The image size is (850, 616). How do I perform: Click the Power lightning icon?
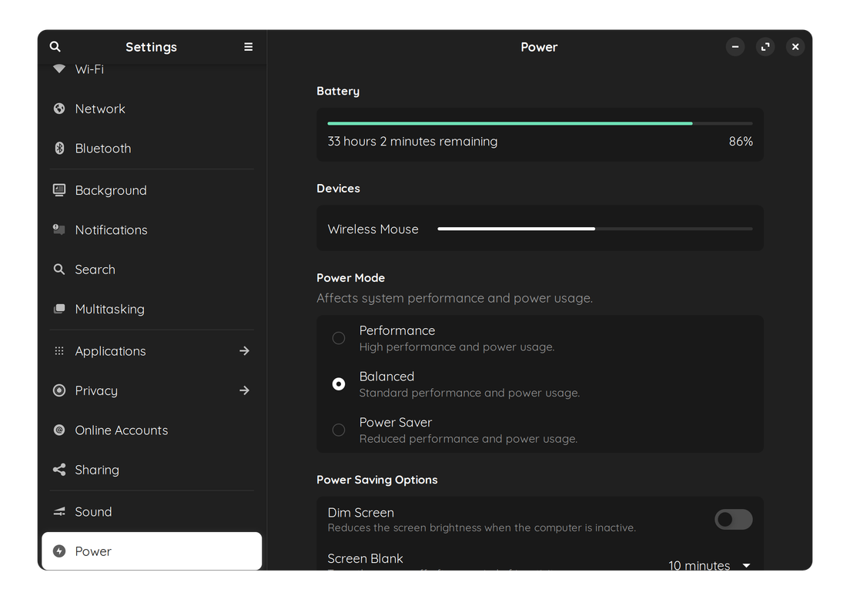pyautogui.click(x=59, y=551)
